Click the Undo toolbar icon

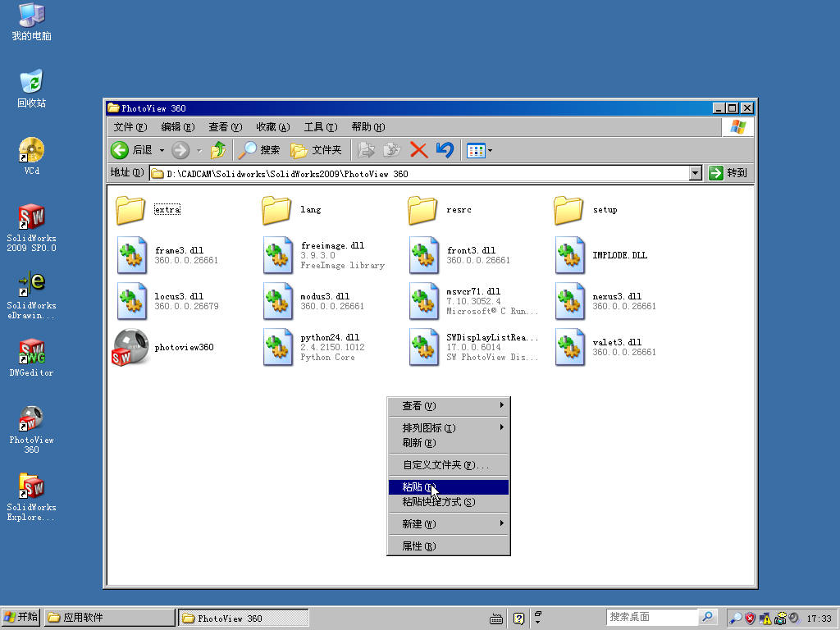445,150
